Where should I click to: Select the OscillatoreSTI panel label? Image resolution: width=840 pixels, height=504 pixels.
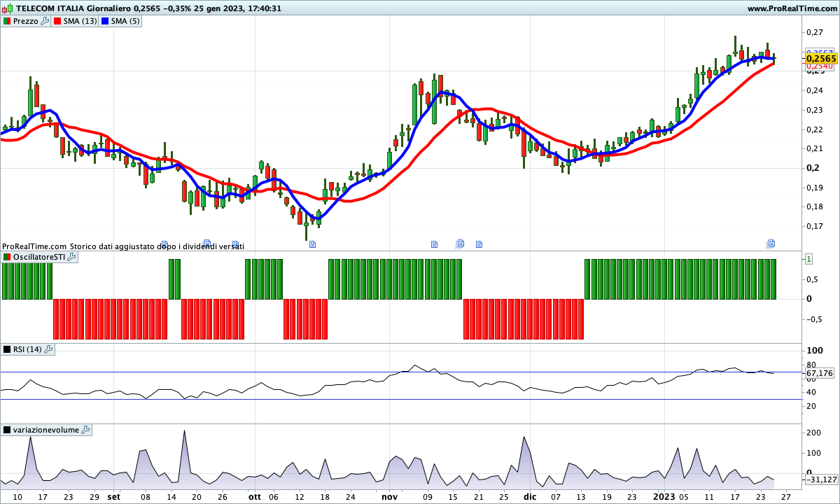tap(39, 258)
